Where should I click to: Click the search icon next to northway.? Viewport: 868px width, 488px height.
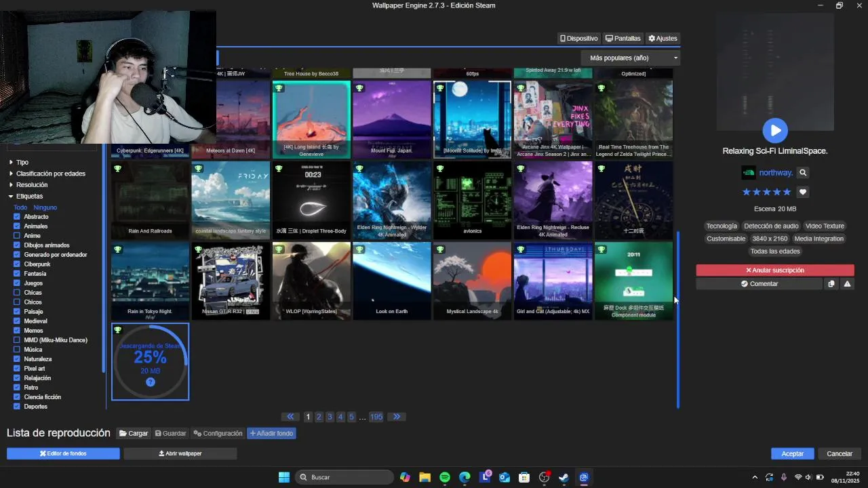pos(803,173)
